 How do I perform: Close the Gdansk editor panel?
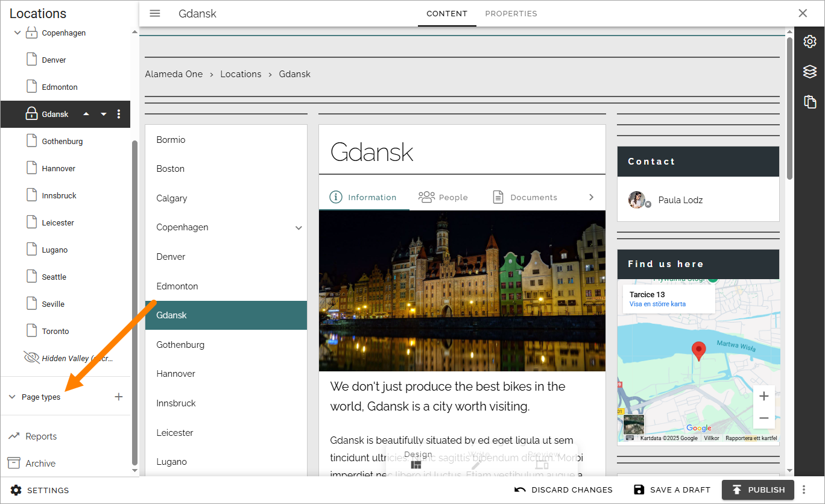803,13
